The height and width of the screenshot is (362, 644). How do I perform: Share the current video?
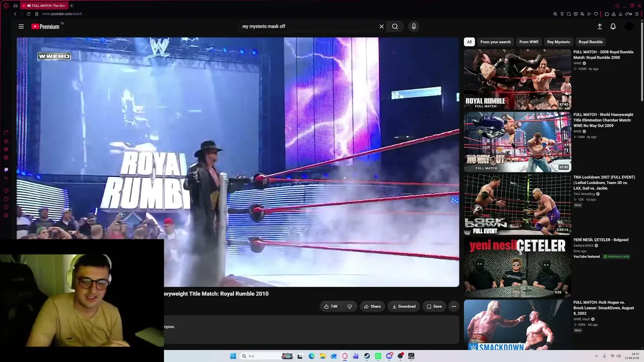click(372, 306)
